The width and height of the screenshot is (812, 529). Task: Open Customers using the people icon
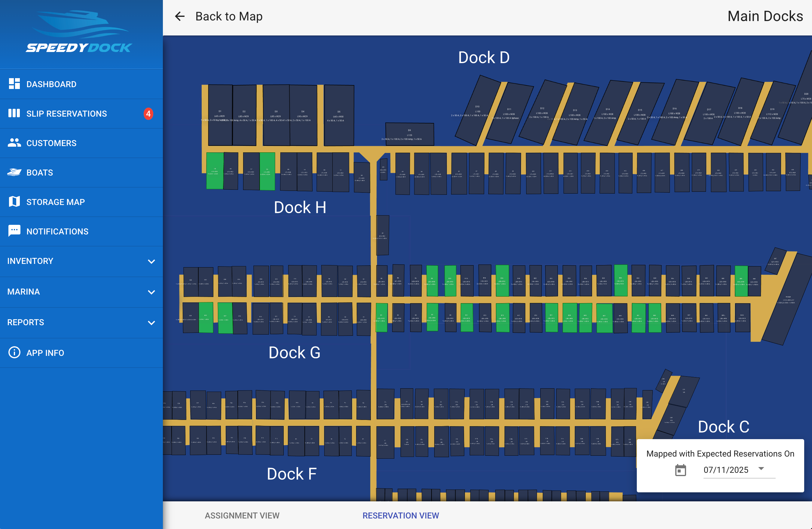(14, 143)
